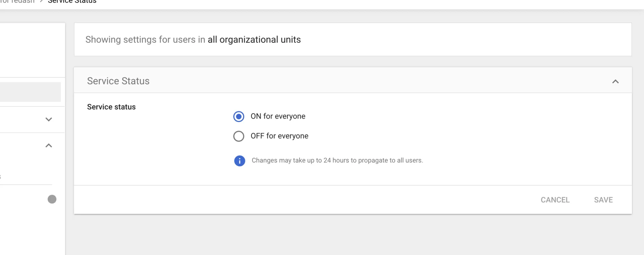The height and width of the screenshot is (255, 644).
Task: Click 'all organizational units' text
Action: tap(254, 40)
